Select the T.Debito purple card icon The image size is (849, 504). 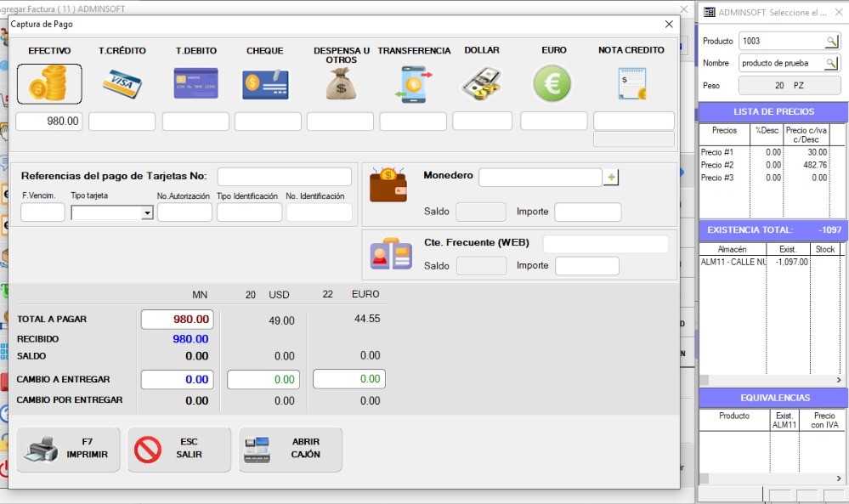tap(195, 84)
